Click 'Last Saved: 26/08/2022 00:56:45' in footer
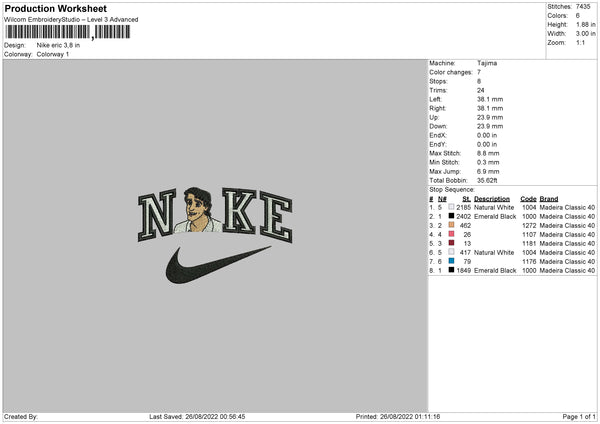600x424 pixels. click(197, 417)
